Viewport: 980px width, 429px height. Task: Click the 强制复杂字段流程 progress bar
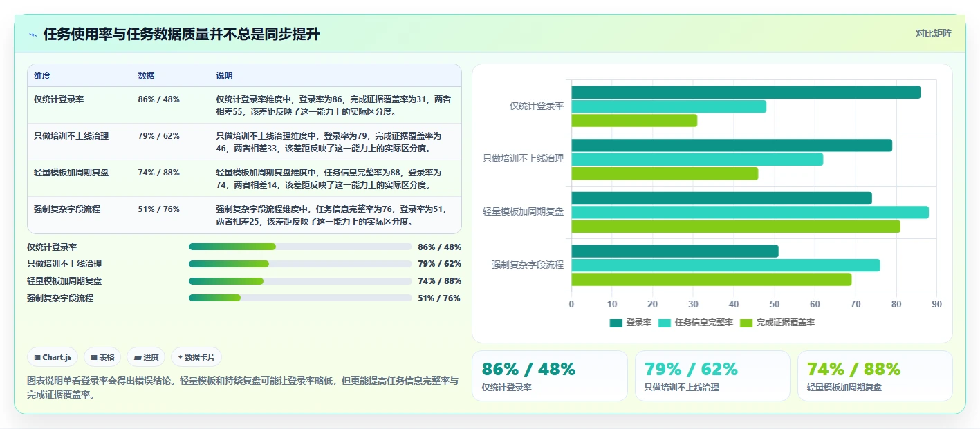300,298
